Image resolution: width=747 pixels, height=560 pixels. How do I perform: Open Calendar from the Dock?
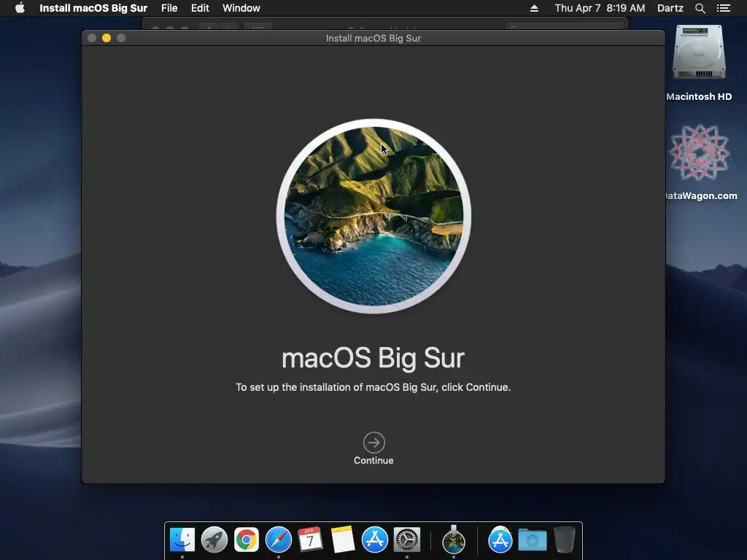tap(310, 540)
